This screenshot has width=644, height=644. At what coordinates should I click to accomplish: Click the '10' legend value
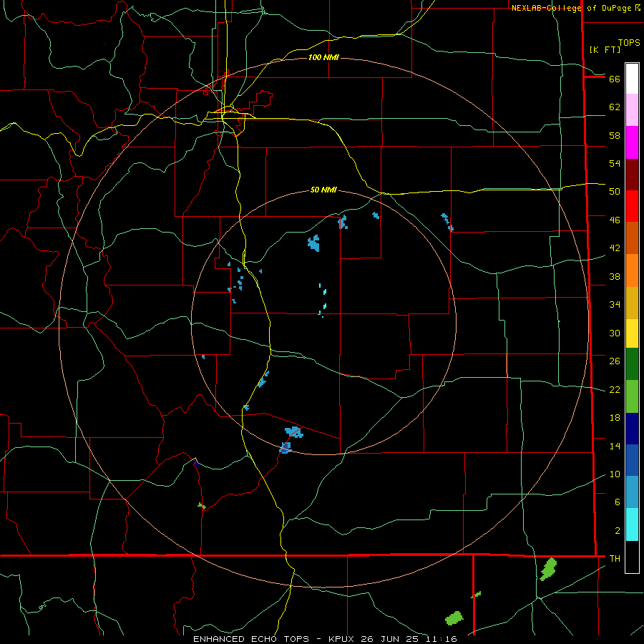pos(615,474)
